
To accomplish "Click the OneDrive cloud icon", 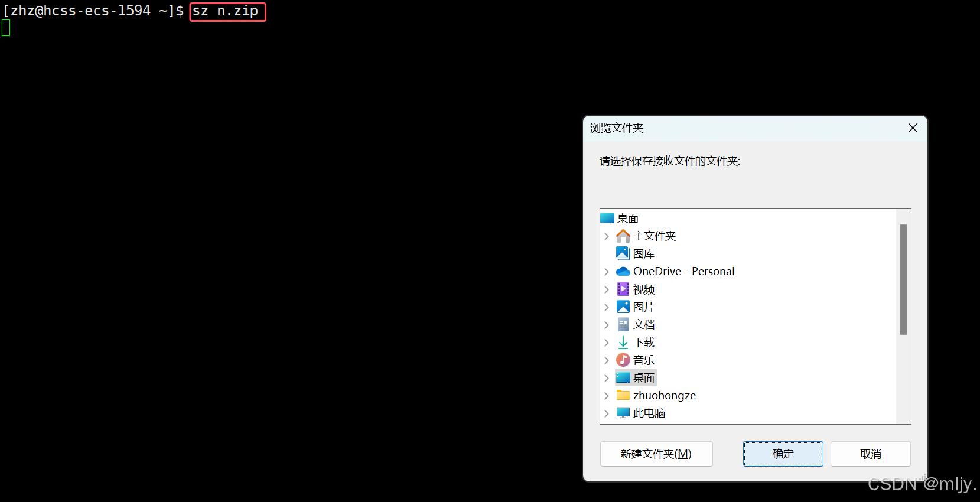I will (623, 271).
